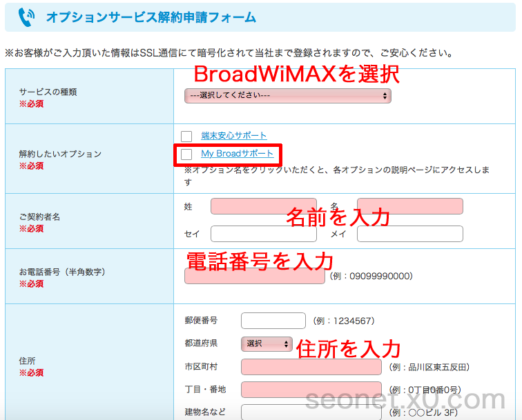Tick the My Broadサポート checkbox

tap(186, 154)
